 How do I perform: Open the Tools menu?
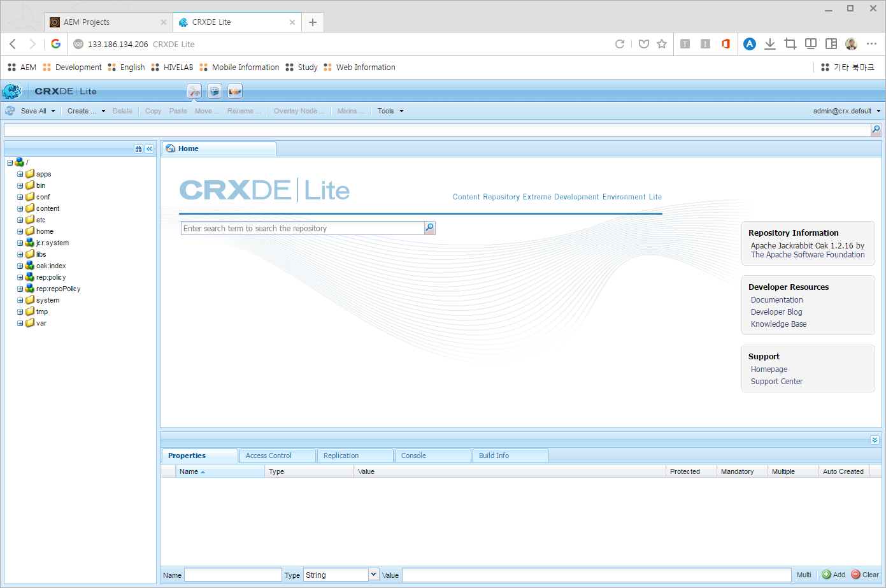coord(390,111)
